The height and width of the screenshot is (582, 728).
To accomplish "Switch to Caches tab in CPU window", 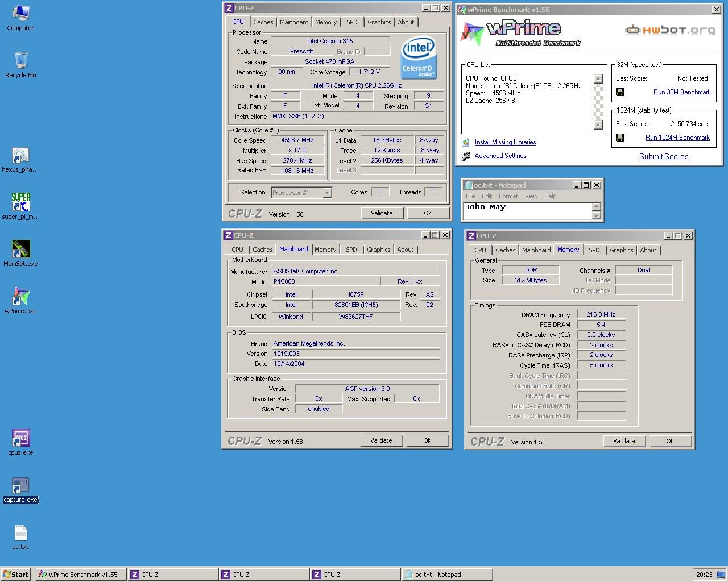I will point(263,22).
